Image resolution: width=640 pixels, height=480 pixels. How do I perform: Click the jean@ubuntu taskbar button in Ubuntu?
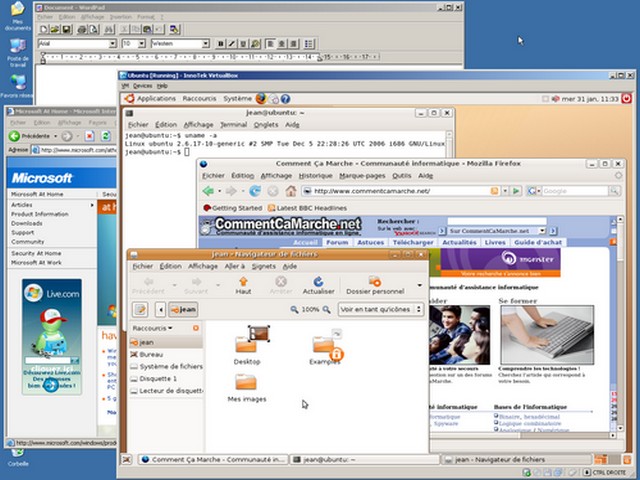[365, 460]
